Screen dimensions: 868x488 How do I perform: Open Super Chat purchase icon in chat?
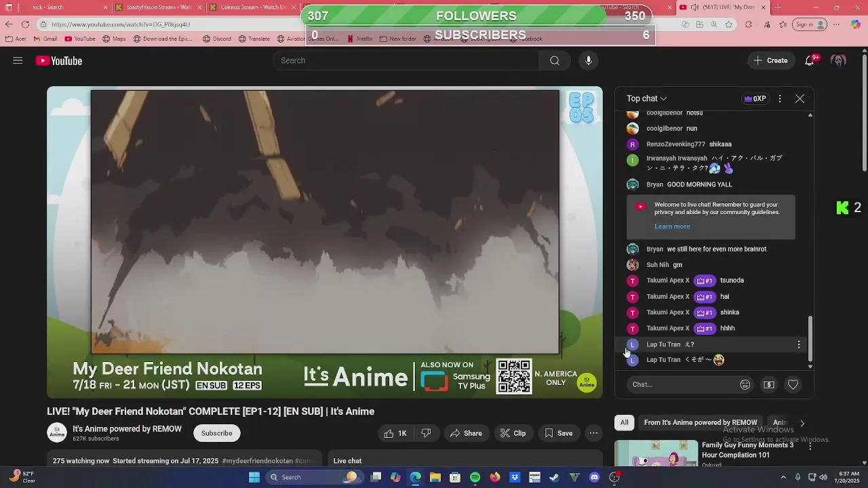click(x=769, y=384)
